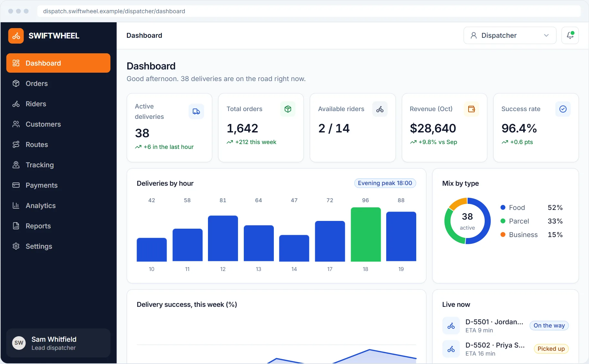
Task: Click the Evening peak 18:00 badge
Action: (385, 183)
